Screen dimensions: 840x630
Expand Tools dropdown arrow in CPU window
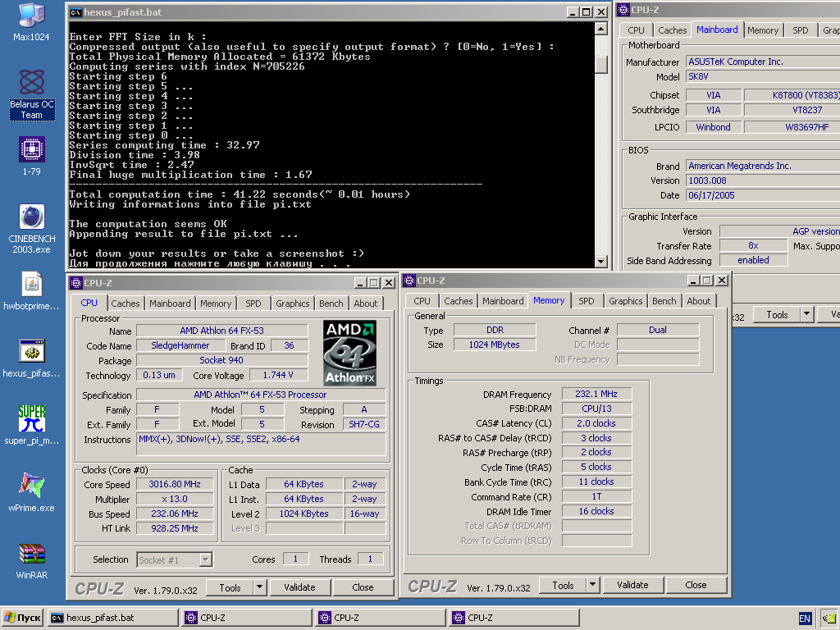pos(259,587)
